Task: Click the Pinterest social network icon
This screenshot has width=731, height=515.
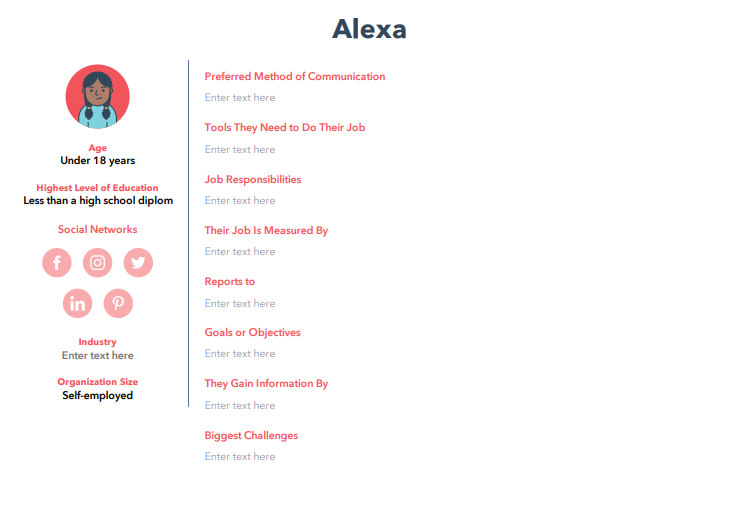Action: (118, 303)
